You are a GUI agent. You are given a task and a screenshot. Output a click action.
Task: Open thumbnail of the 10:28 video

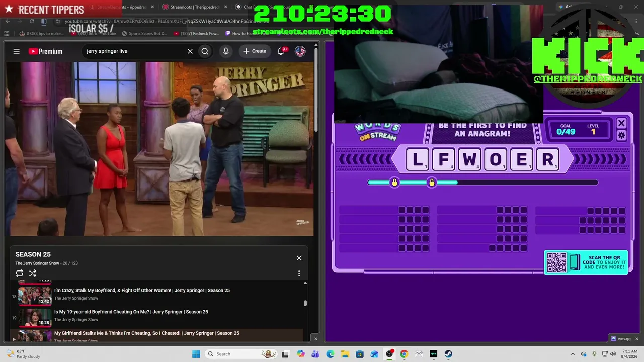click(35, 318)
